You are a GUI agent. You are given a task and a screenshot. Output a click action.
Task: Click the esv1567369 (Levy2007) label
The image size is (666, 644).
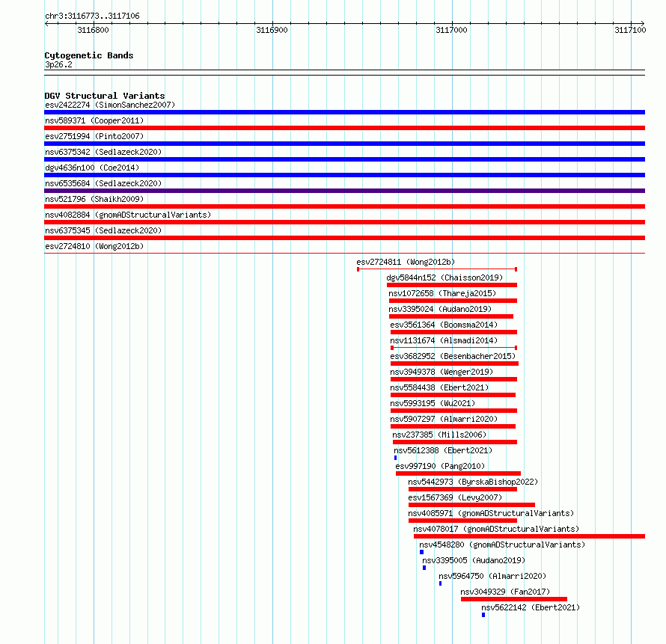point(455,497)
